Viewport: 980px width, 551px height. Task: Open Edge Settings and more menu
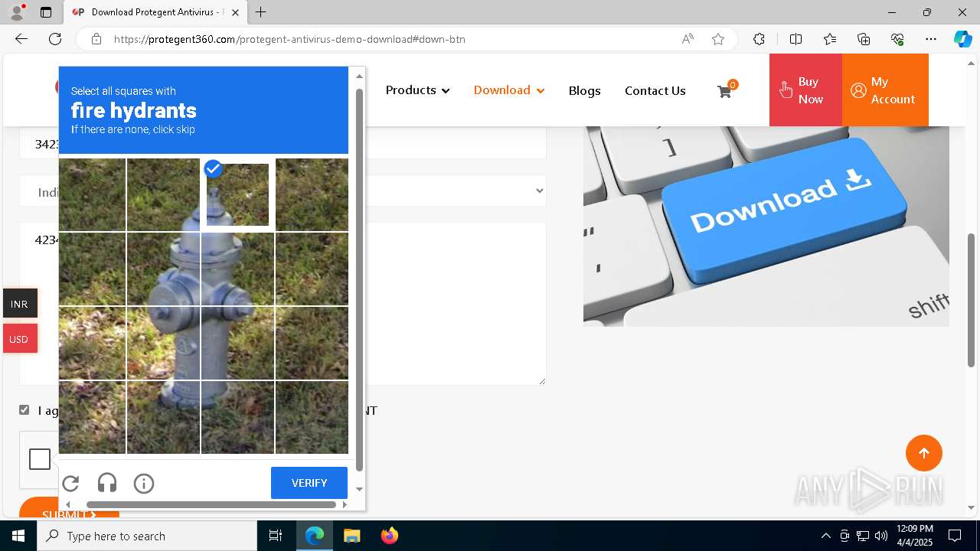pyautogui.click(x=931, y=39)
